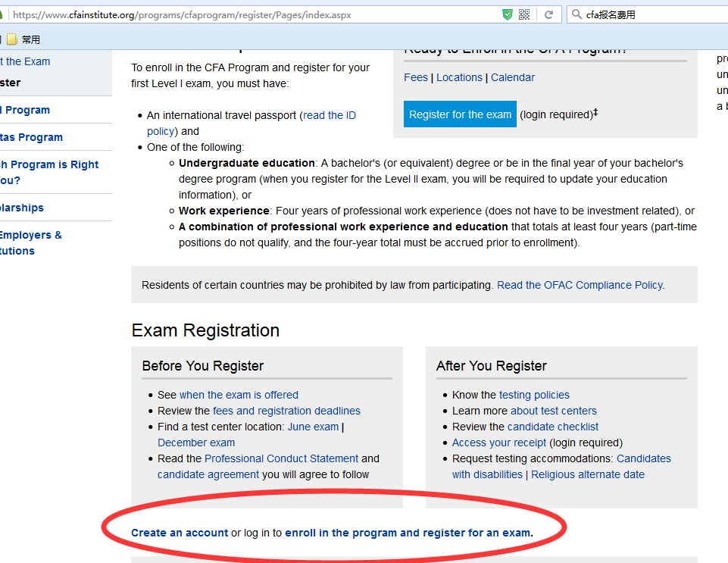Open the Fees link
728x563 pixels.
(x=416, y=77)
